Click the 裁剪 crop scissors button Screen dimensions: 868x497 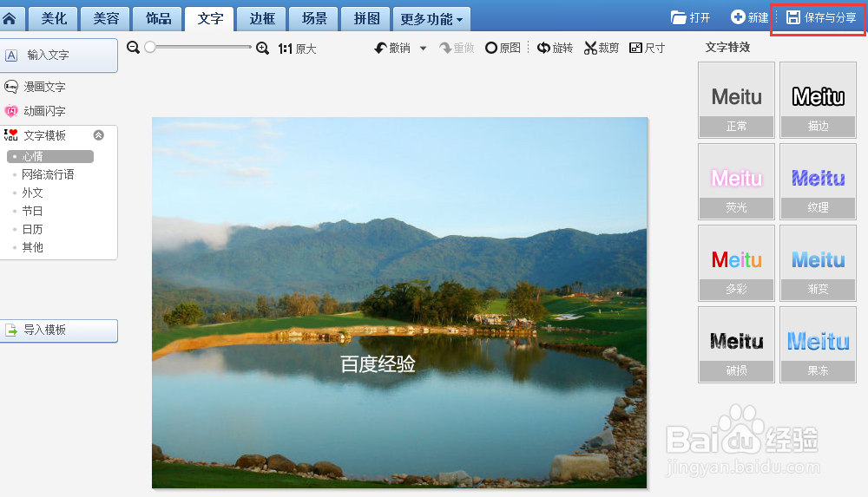pos(602,49)
